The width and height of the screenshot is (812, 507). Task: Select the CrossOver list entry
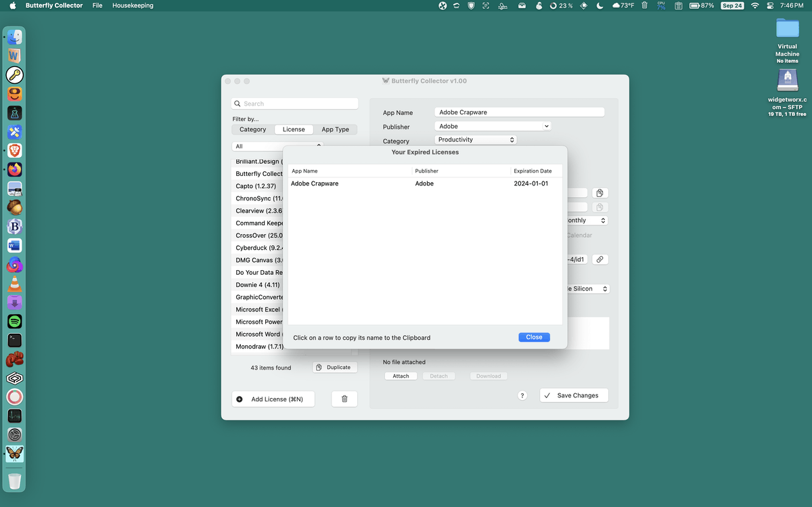click(257, 236)
